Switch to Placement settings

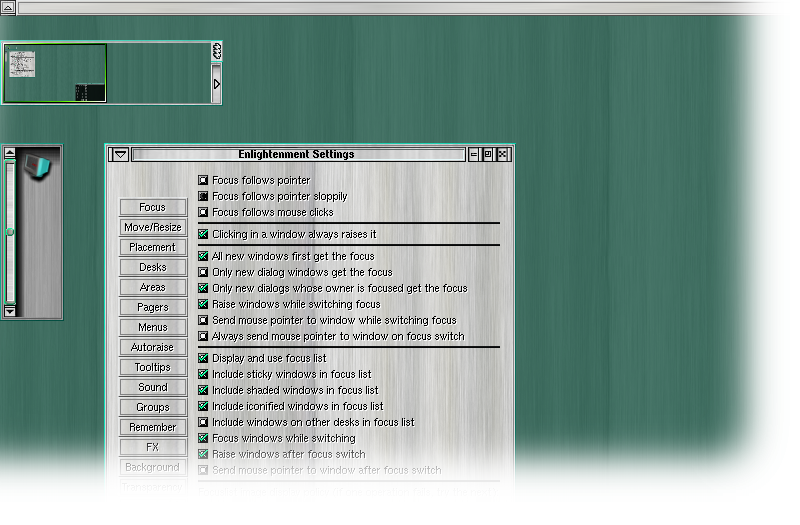[153, 247]
